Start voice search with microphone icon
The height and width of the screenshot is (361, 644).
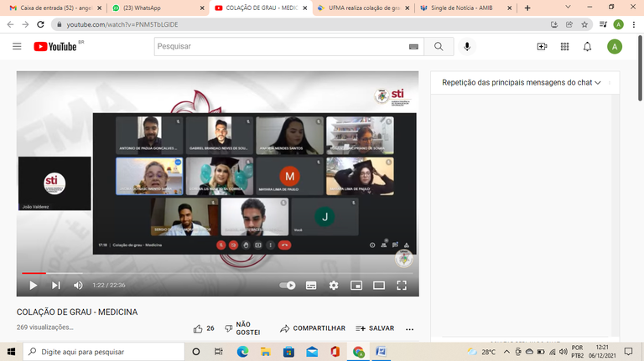[468, 47]
